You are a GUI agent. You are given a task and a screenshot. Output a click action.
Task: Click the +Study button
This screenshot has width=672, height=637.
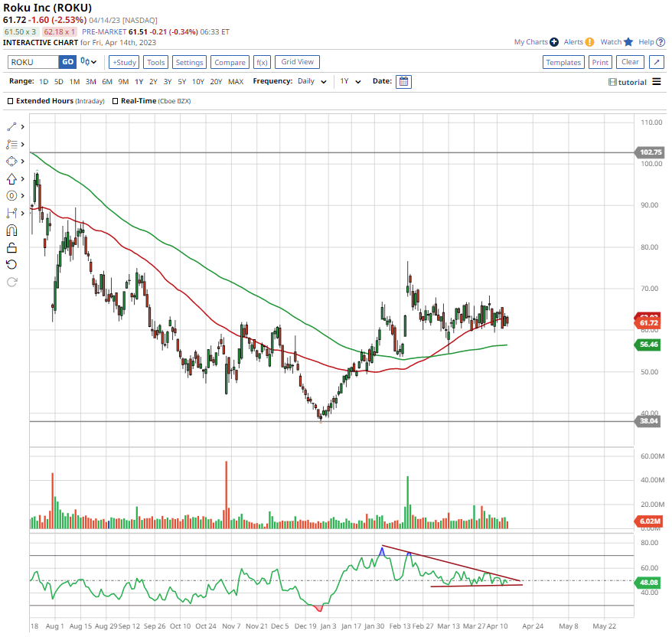(x=124, y=62)
